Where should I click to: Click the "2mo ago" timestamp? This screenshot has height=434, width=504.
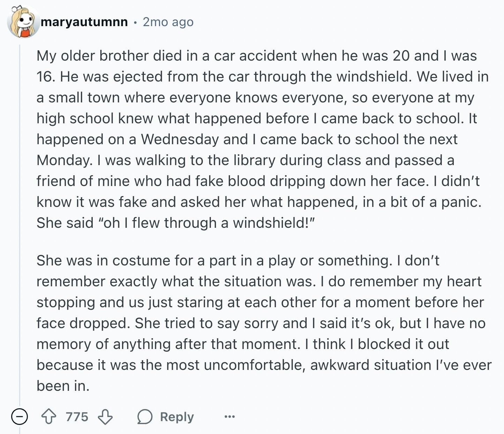[x=168, y=22]
